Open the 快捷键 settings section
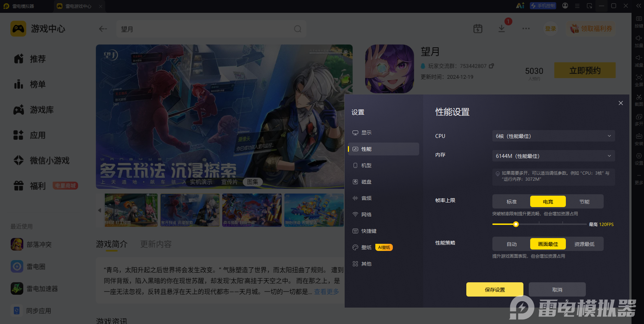 (x=384, y=231)
